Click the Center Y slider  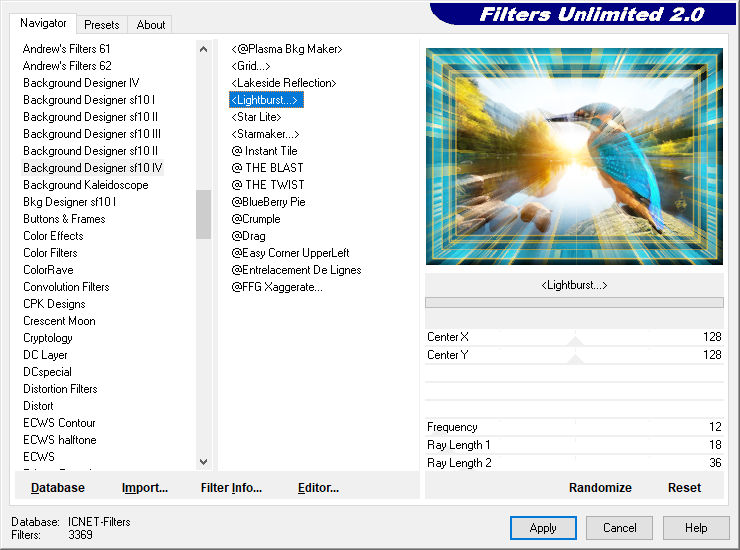click(574, 355)
